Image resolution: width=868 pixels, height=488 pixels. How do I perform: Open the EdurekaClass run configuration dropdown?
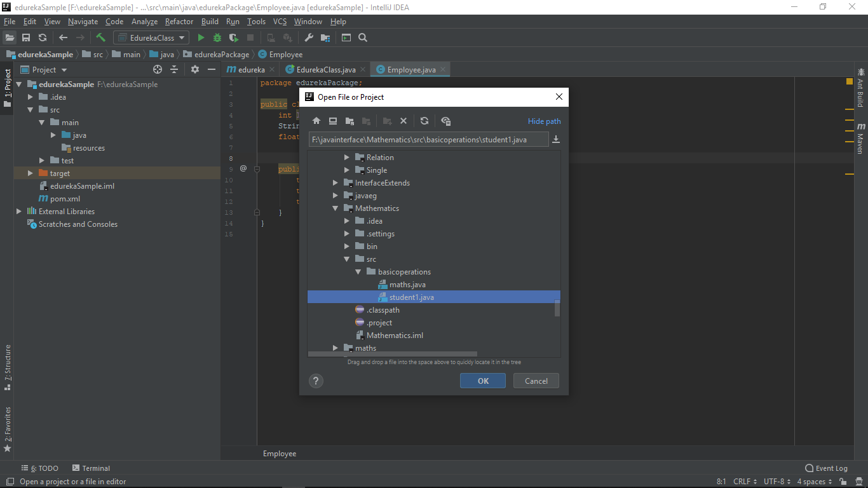[151, 37]
